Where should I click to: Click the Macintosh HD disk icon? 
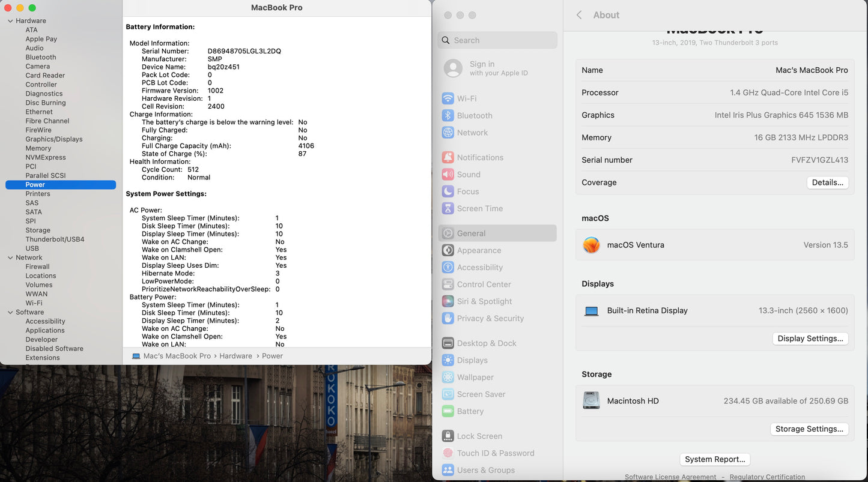click(592, 401)
